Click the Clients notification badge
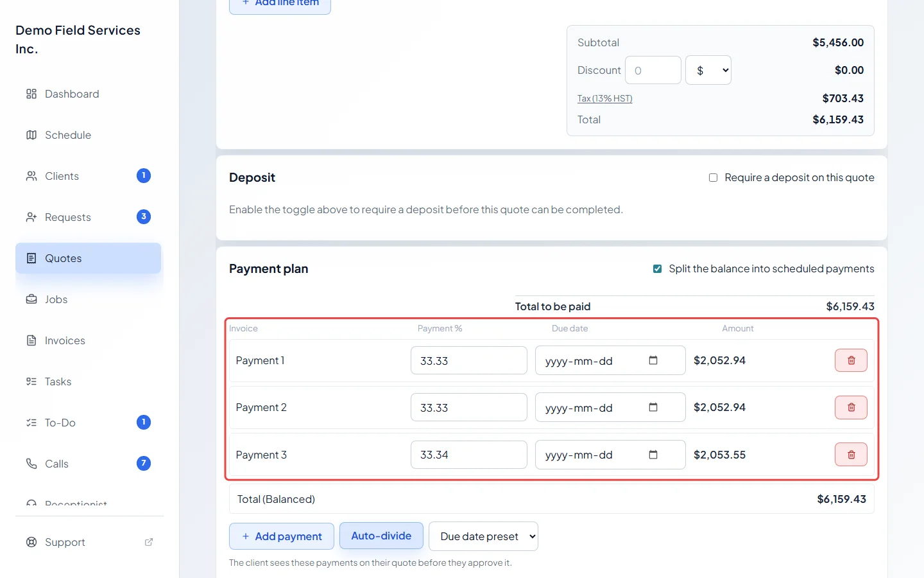The image size is (924, 578). [x=144, y=175]
